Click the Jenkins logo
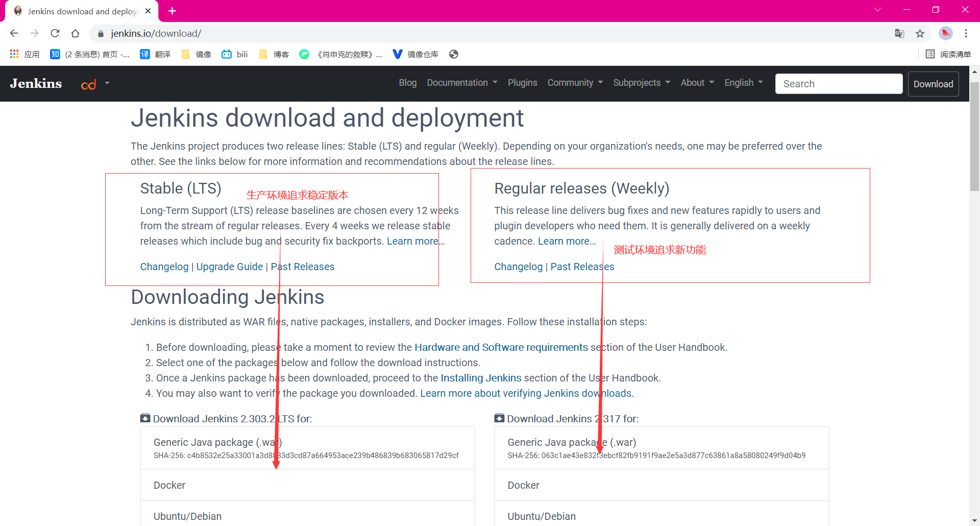This screenshot has width=980, height=526. pos(36,83)
